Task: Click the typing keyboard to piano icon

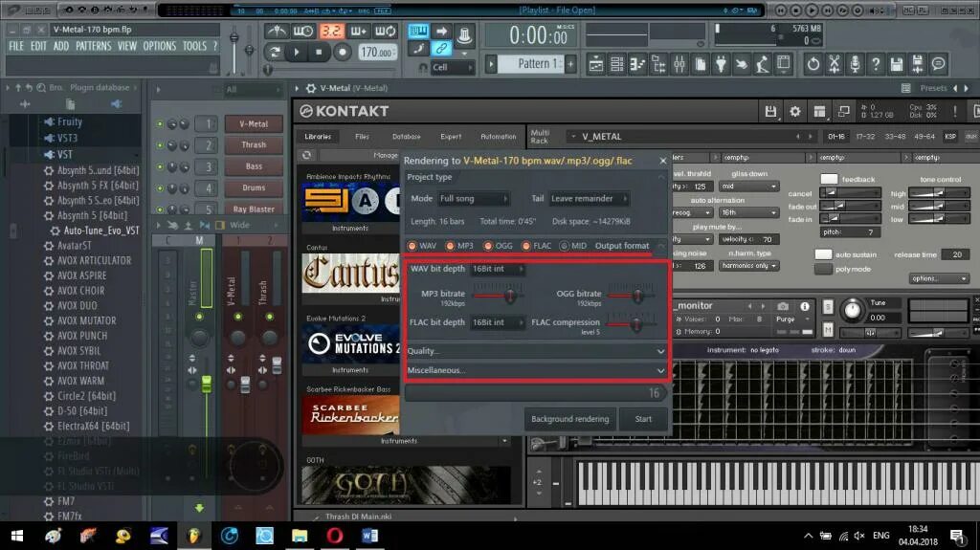Action: (418, 31)
